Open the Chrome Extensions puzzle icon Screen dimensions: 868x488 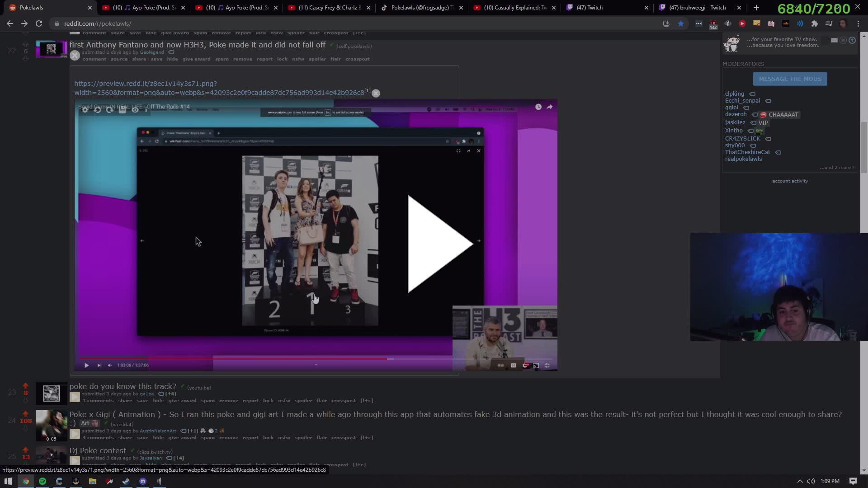click(x=815, y=23)
